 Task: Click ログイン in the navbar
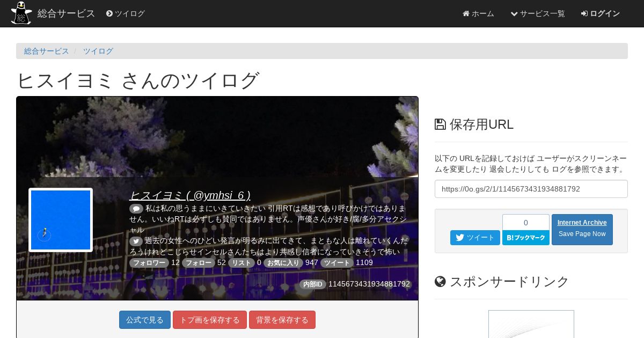point(601,13)
